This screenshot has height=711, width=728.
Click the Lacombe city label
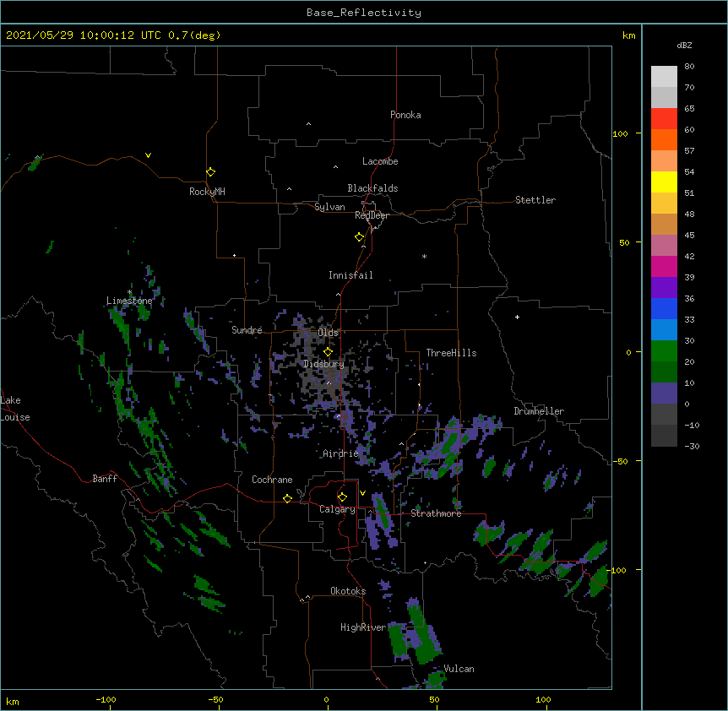(x=380, y=161)
